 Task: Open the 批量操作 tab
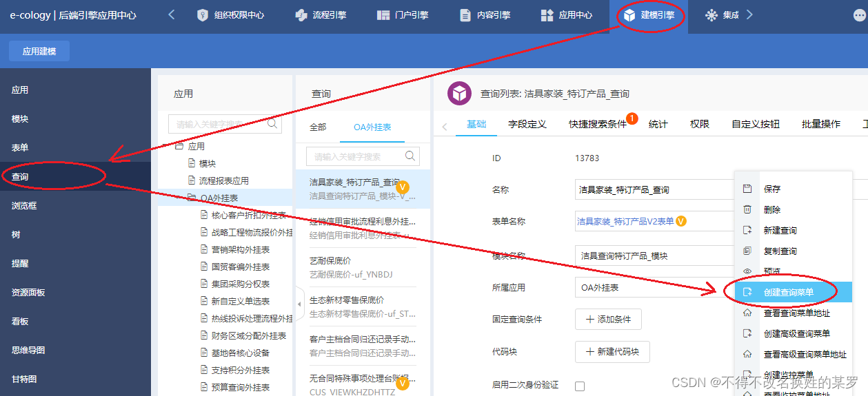[821, 124]
